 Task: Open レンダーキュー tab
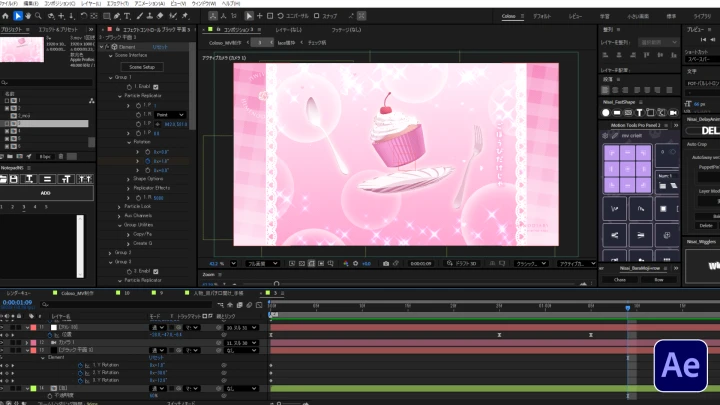coord(18,293)
